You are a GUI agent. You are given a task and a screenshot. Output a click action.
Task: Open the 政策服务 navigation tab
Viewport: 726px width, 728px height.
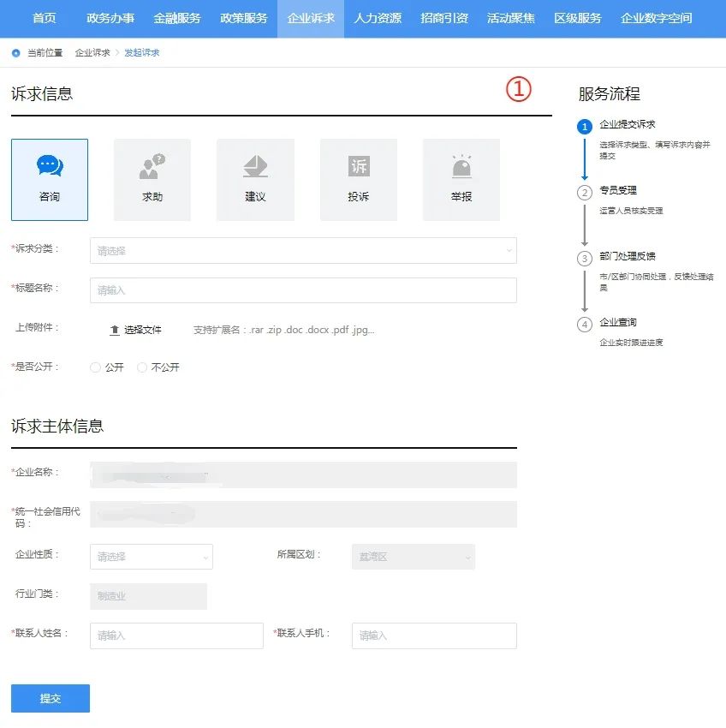pyautogui.click(x=244, y=19)
